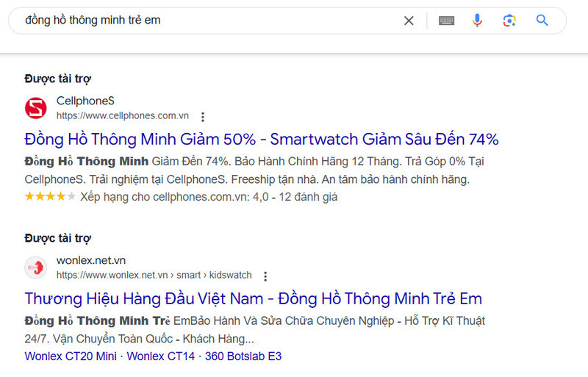Open the three-dot menu next to the wonlex URL
Viewport: 588px width, 377px height.
(x=265, y=276)
